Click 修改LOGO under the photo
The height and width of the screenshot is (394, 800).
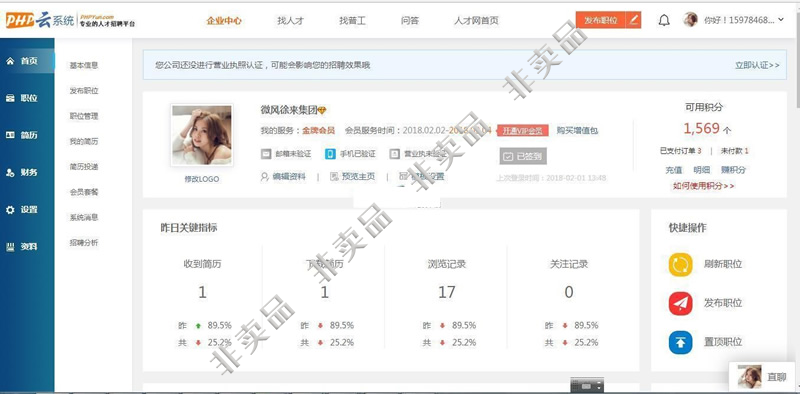click(x=202, y=179)
